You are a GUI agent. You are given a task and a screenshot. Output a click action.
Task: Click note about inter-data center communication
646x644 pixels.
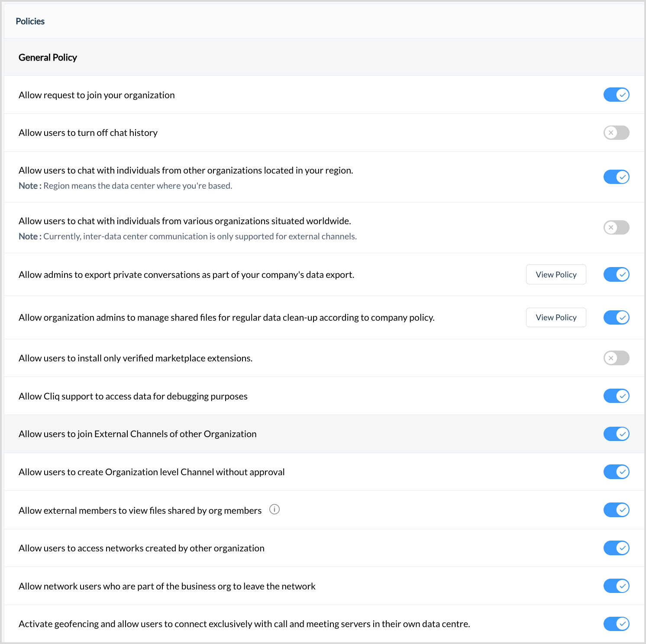tap(188, 236)
